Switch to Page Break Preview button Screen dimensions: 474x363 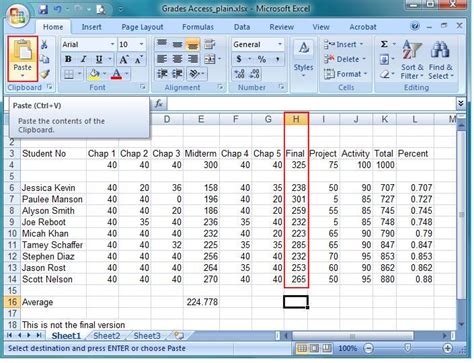pos(327,349)
